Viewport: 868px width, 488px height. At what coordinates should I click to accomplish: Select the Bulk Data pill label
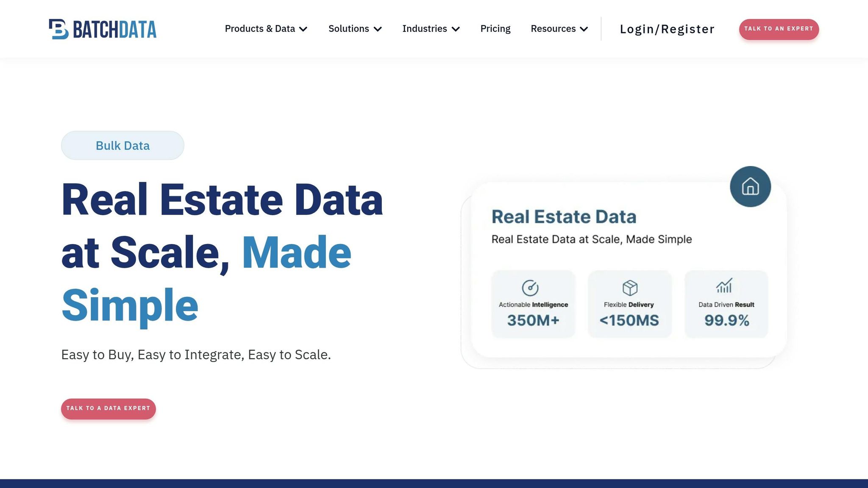pyautogui.click(x=122, y=145)
